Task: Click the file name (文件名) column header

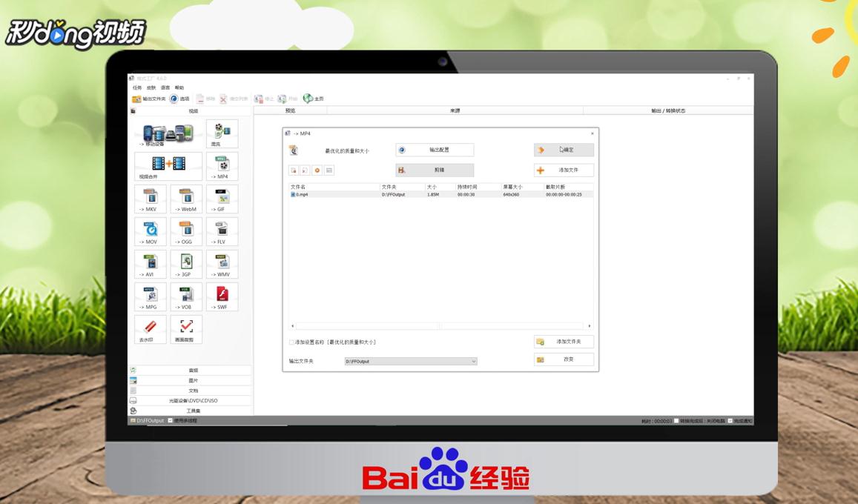Action: [x=334, y=187]
